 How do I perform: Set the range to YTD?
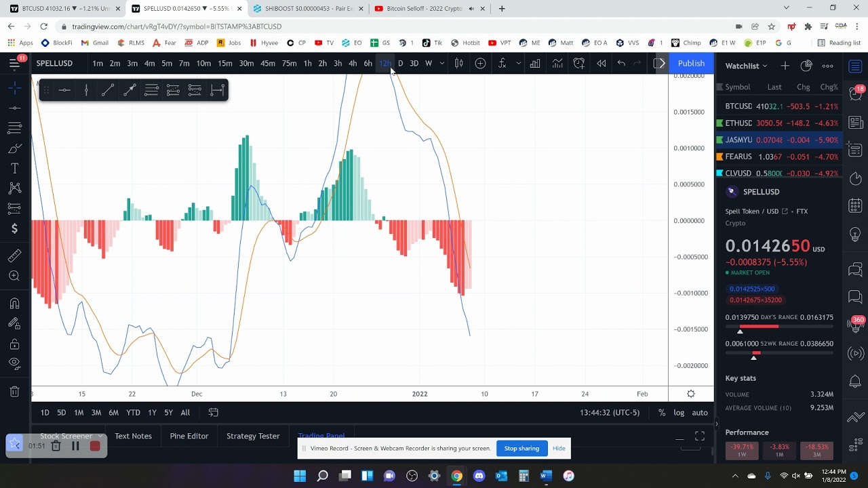click(134, 412)
